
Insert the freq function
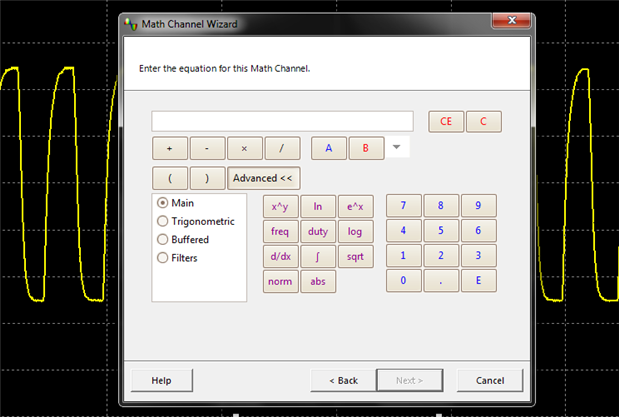280,231
